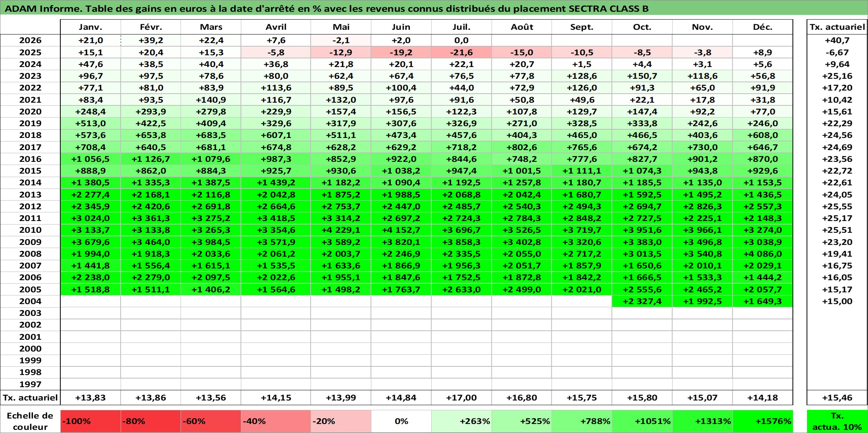Select the +802,6 cell in the 2017 row

coord(522,147)
